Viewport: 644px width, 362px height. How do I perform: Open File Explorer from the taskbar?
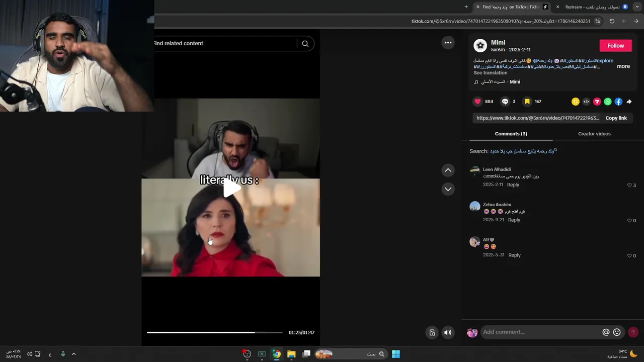coord(291,354)
